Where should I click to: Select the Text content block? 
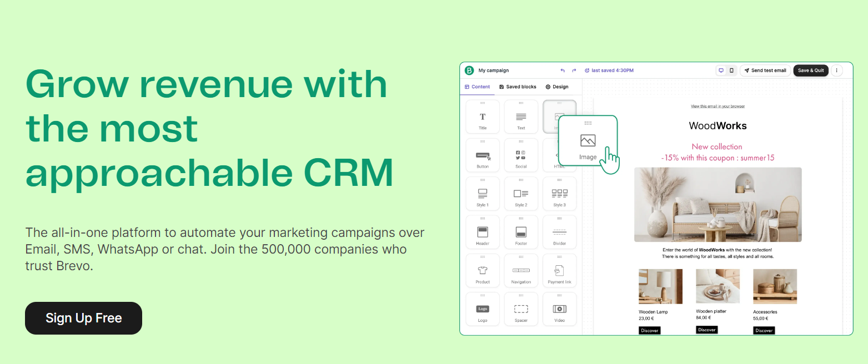[521, 117]
